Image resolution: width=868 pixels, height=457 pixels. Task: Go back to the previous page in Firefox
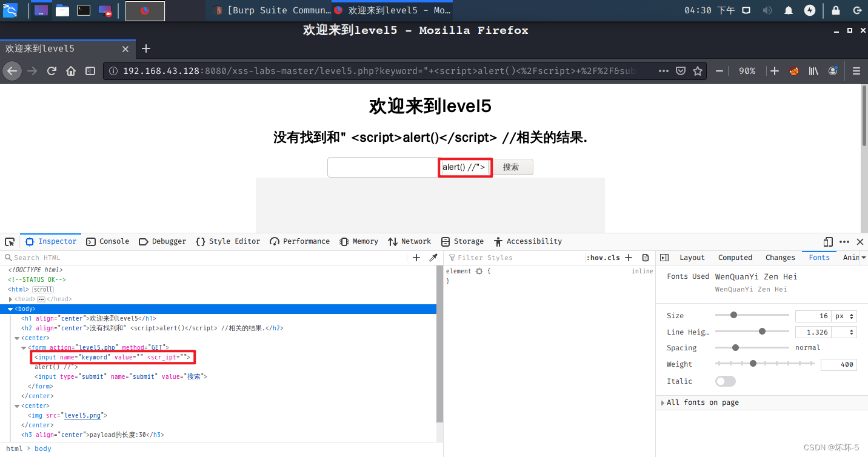tap(12, 71)
